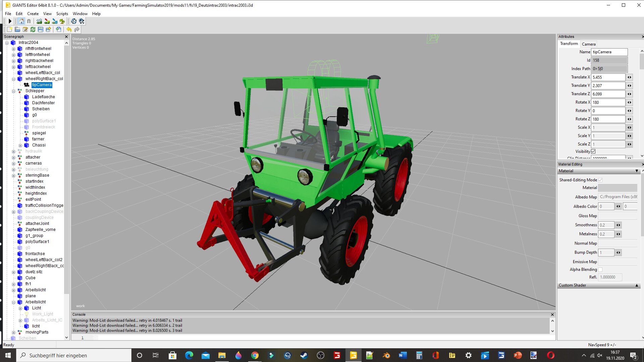
Task: Switch to the Camera tab
Action: click(589, 44)
